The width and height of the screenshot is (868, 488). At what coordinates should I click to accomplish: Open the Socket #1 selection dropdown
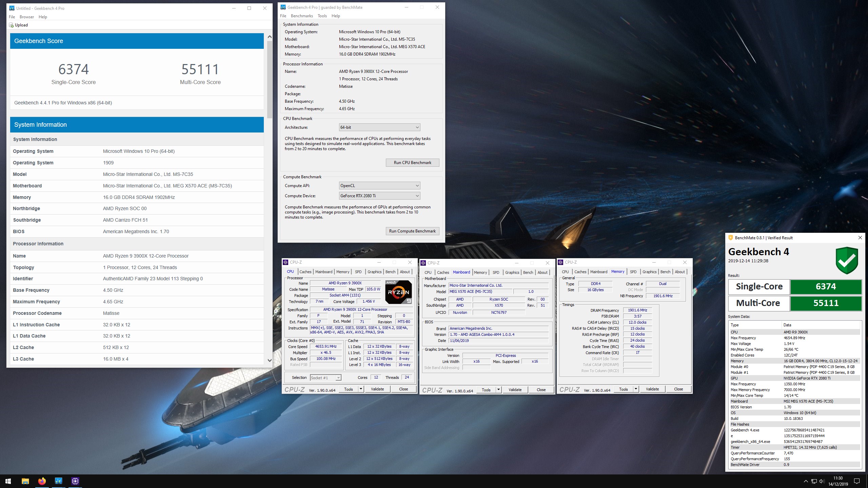pos(325,378)
